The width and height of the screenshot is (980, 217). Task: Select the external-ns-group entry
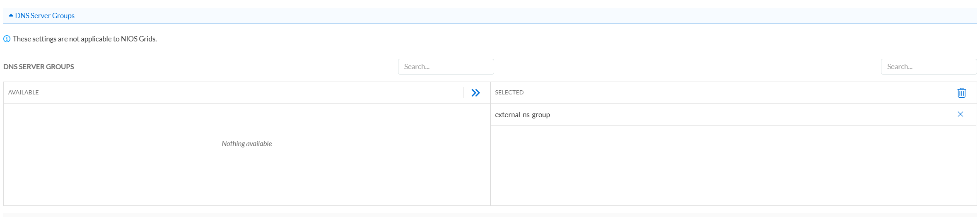point(522,115)
